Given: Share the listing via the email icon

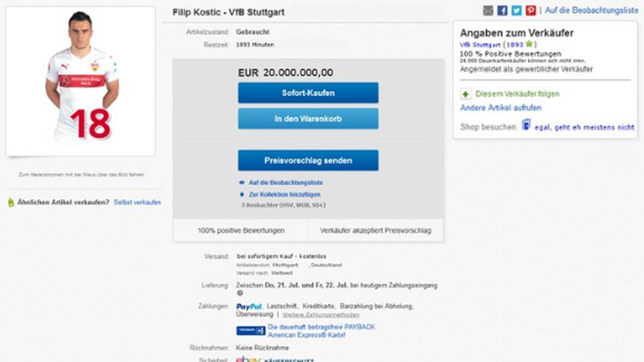Looking at the screenshot, I should pyautogui.click(x=488, y=9).
